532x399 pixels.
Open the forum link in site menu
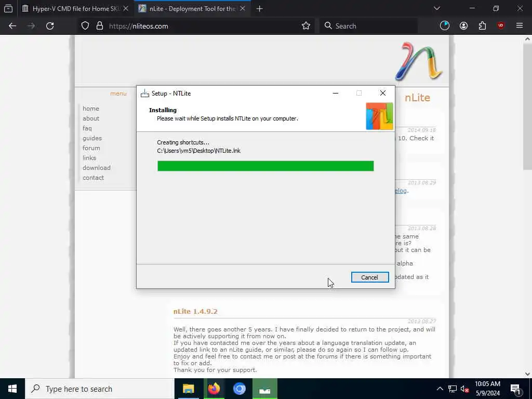coord(91,148)
